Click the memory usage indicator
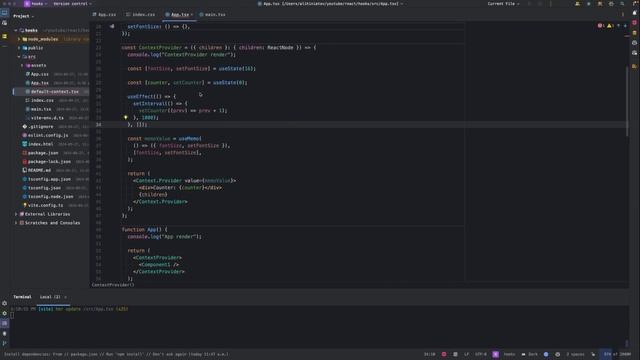 (x=617, y=354)
